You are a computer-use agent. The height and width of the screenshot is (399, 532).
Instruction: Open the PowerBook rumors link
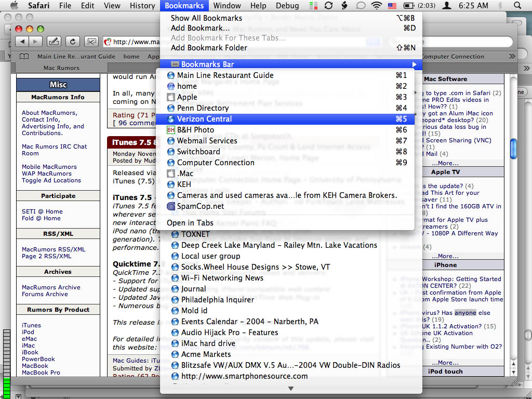38,359
